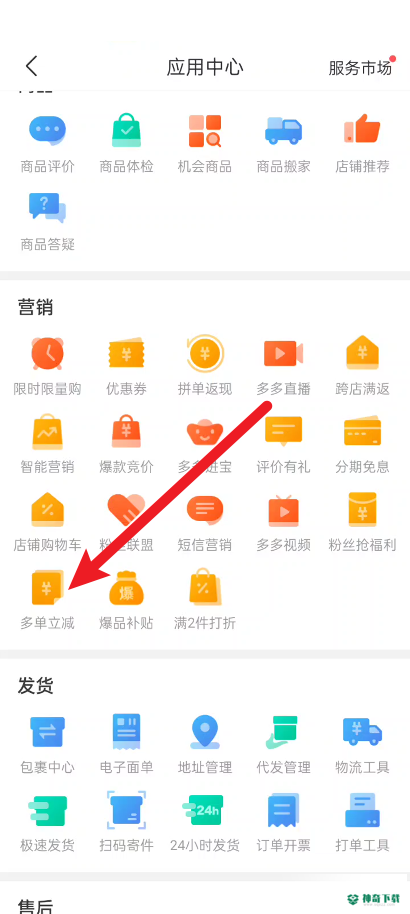The image size is (410, 914).
Task: Select 满2件打折 discount bag icon
Action: pyautogui.click(x=205, y=588)
